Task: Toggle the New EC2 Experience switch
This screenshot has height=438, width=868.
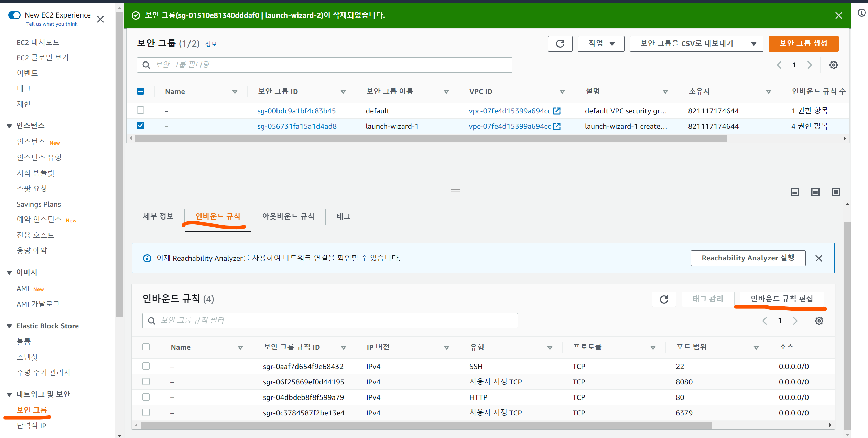Action: tap(14, 15)
